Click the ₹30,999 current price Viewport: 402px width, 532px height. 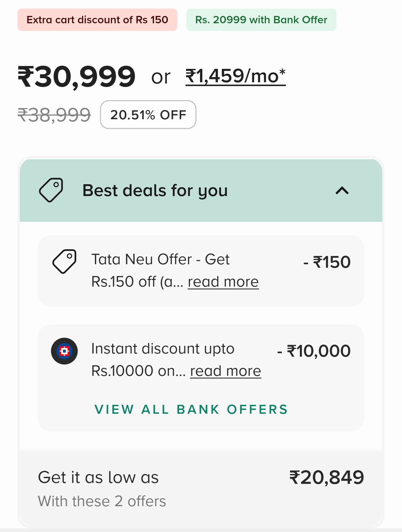coord(76,77)
